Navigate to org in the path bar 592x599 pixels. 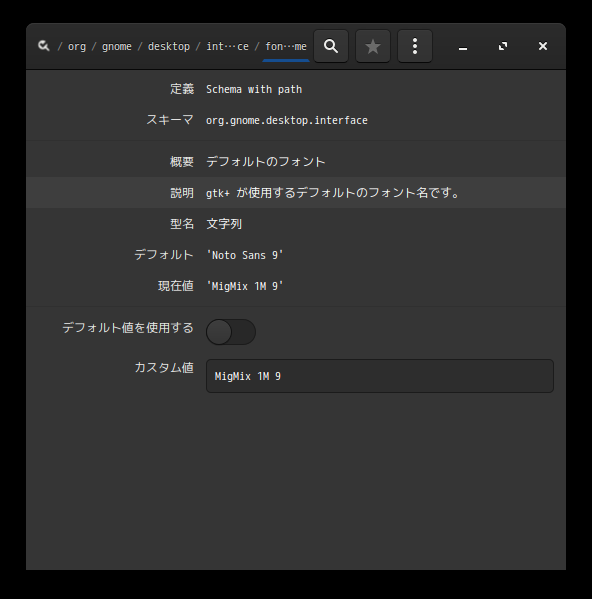coord(77,47)
